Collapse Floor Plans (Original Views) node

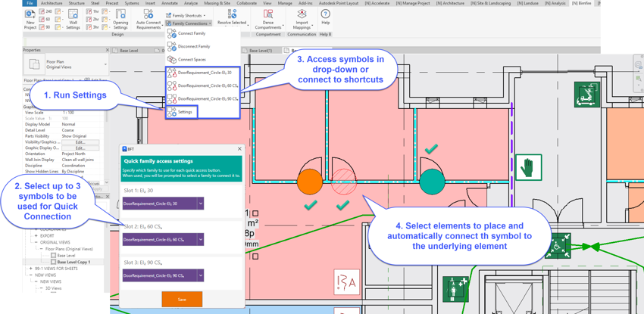[x=41, y=249]
